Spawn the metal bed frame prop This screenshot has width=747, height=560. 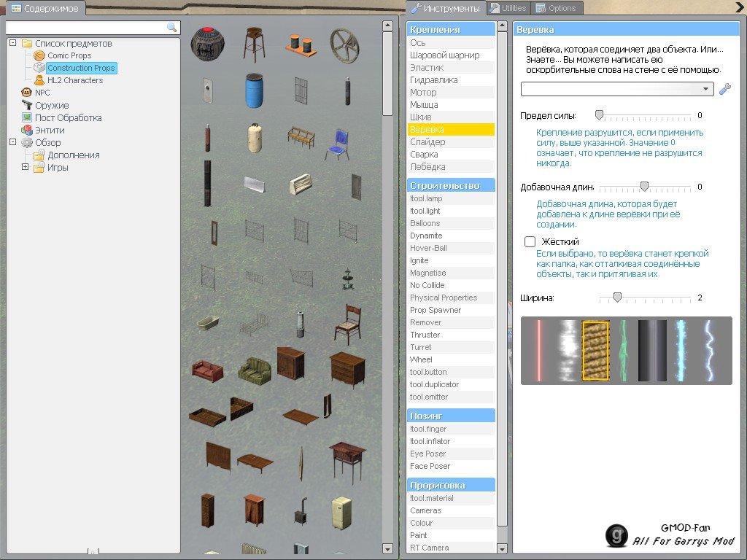[255, 324]
